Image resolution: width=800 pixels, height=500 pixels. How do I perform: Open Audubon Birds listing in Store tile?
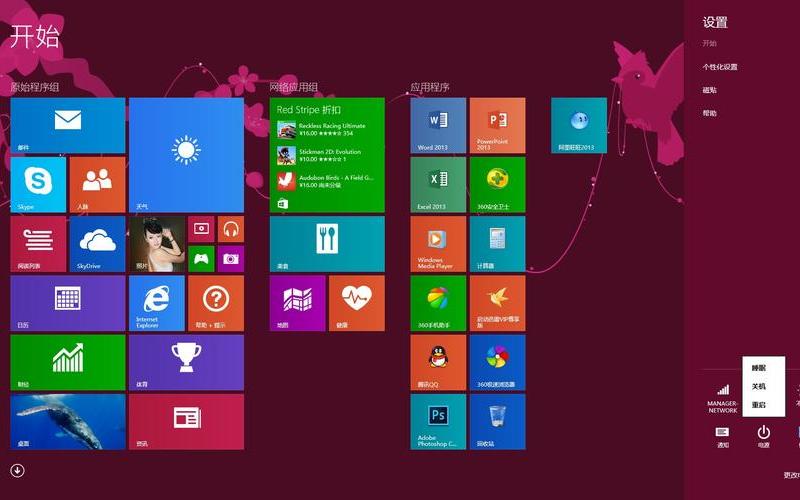[x=325, y=181]
